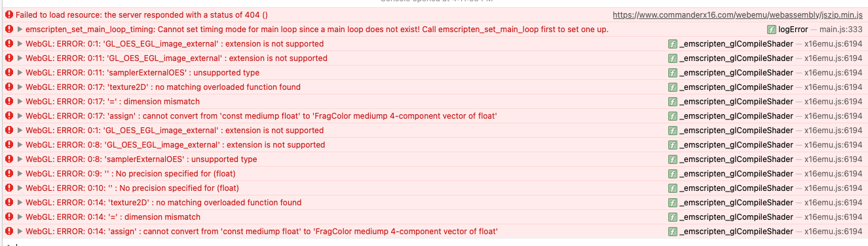Click the function icon on the 0:8 GL_OES_EGL_image_external row
The height and width of the screenshot is (246, 868).
pyautogui.click(x=673, y=145)
